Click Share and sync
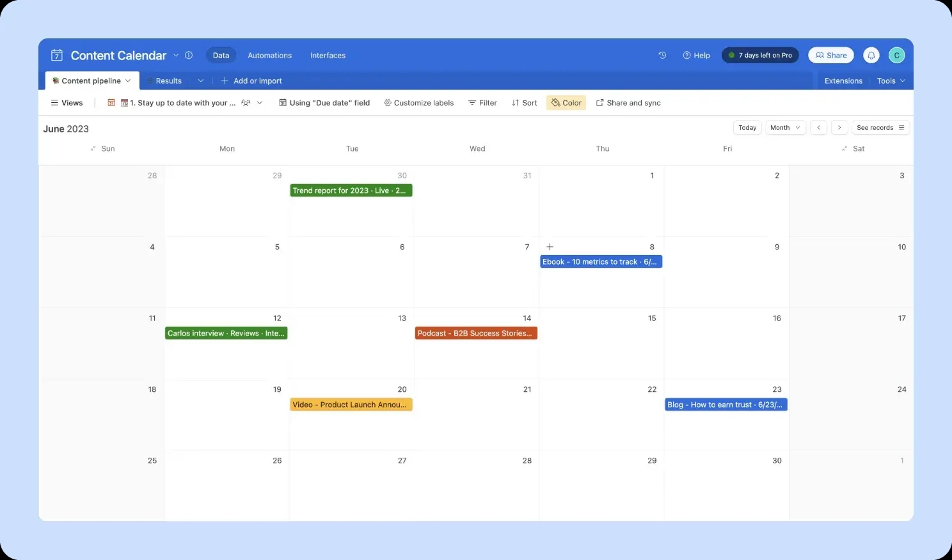 tap(628, 103)
